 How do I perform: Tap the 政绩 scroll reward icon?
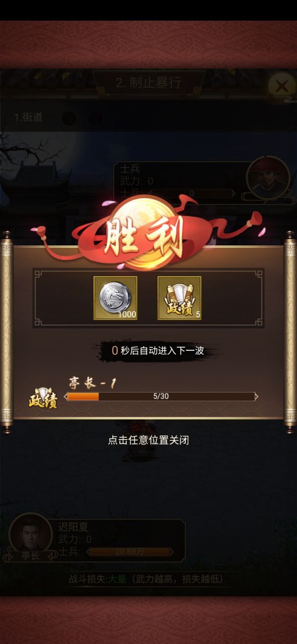pos(179,298)
